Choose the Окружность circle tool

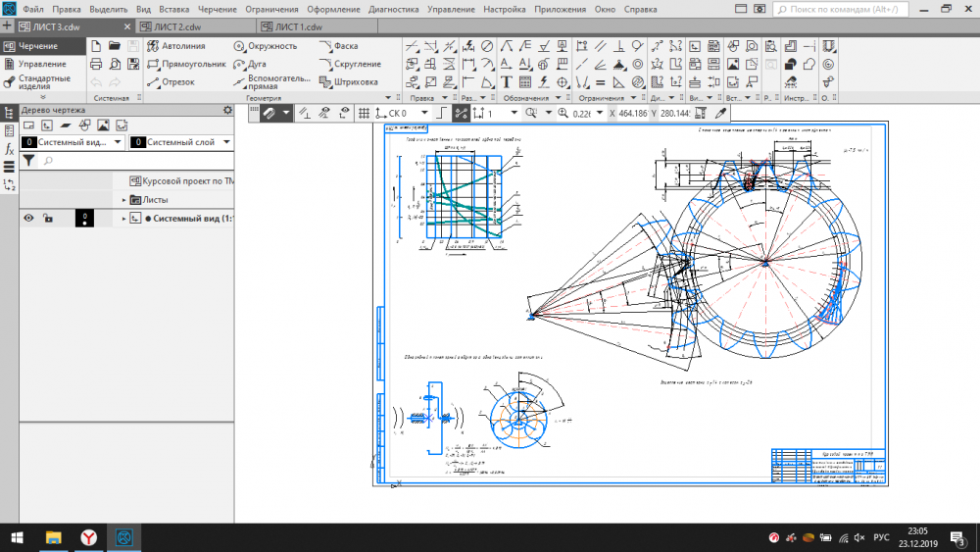(265, 46)
